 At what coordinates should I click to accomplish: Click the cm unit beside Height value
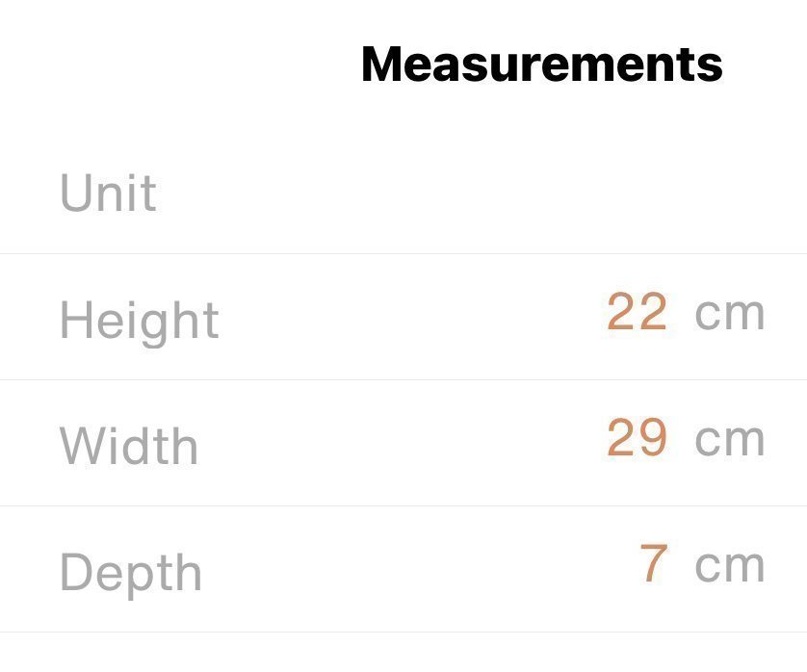729,314
